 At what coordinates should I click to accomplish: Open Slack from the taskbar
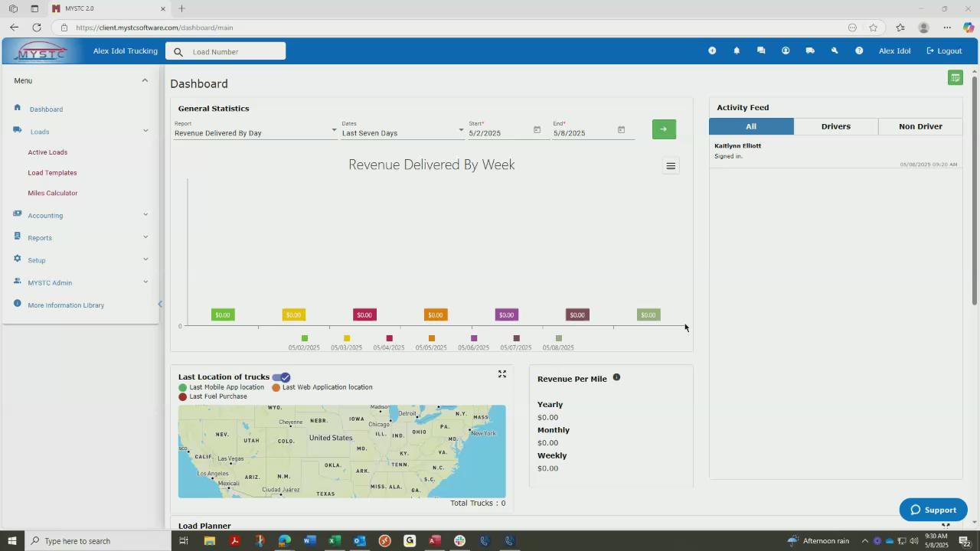click(x=459, y=541)
